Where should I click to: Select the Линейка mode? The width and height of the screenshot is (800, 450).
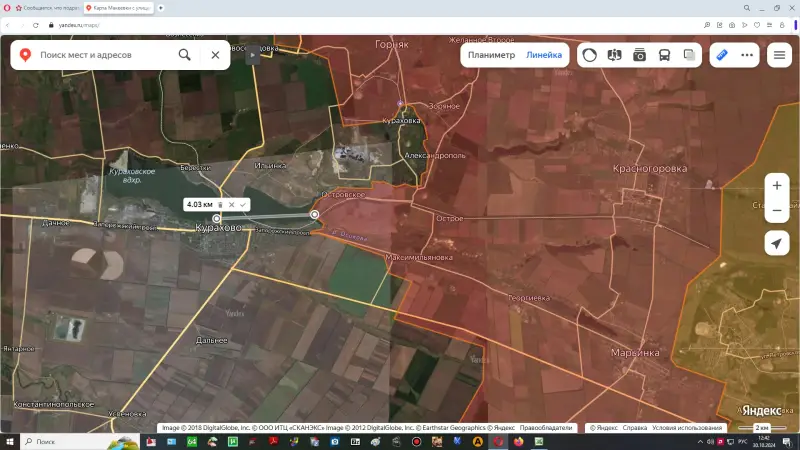[x=544, y=55]
